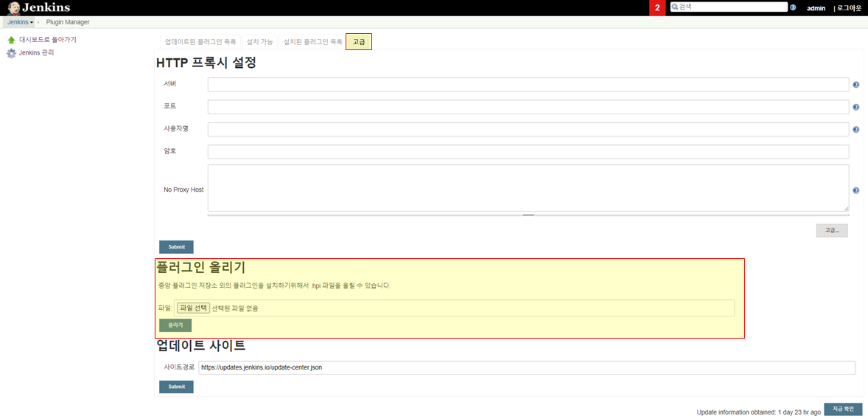Screen dimensions: 868x419
Task: Switch to 업데이트된 플러그인 목록 tab
Action: [x=200, y=42]
